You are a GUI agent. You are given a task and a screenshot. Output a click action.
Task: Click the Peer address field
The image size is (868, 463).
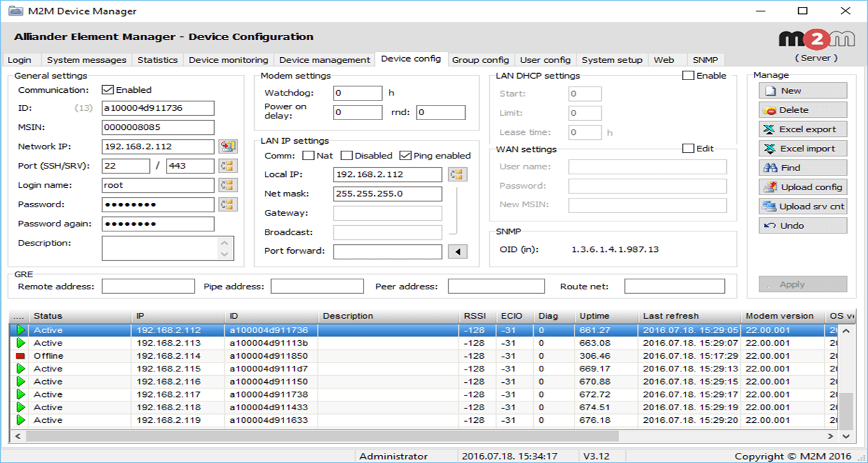pyautogui.click(x=496, y=287)
